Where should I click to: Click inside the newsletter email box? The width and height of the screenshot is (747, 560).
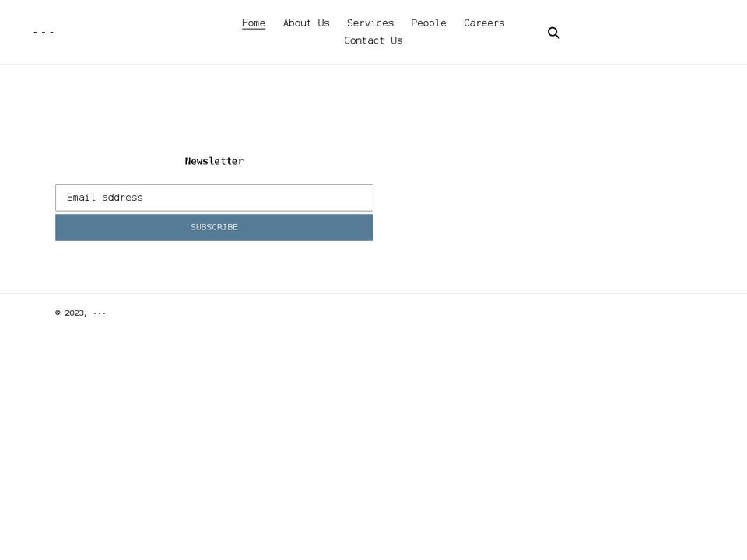coord(214,198)
